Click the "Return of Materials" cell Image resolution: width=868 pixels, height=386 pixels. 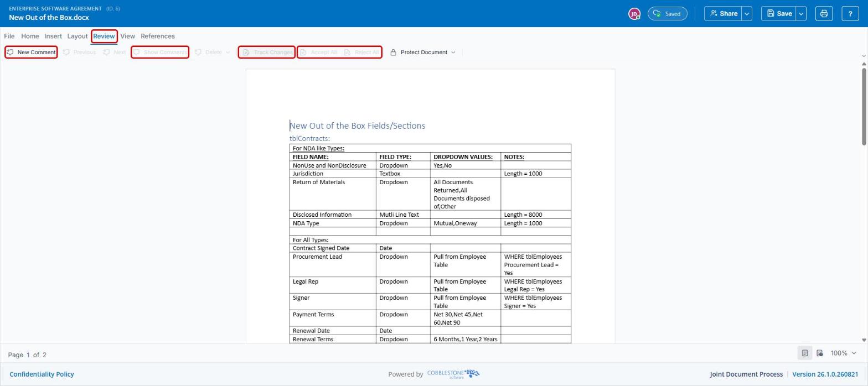(x=333, y=194)
